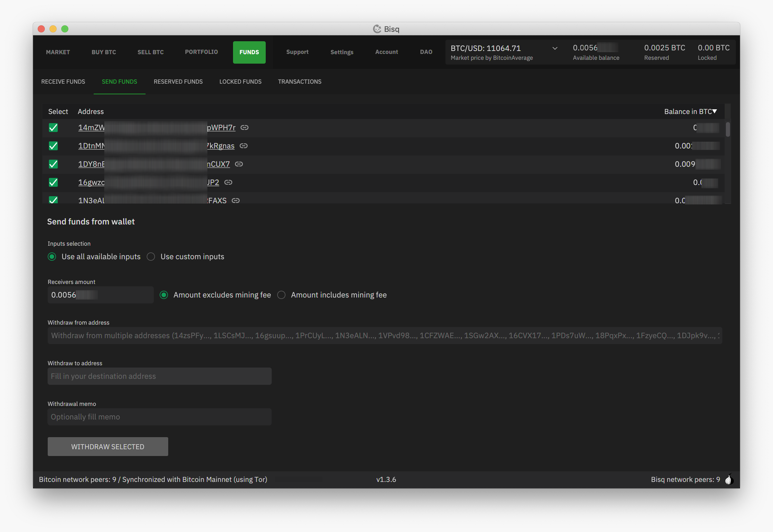Click WITHDRAW SELECTED button
This screenshot has height=532, width=773.
point(108,447)
